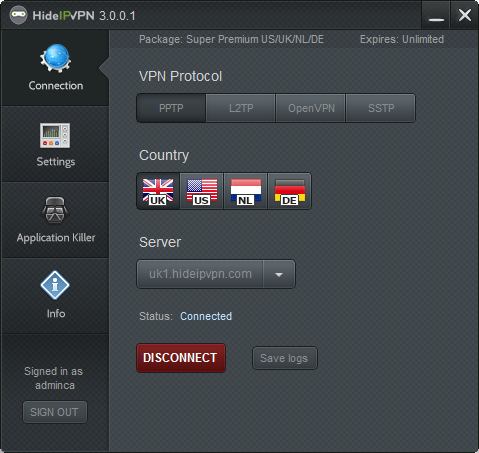
Task: Close the HideIPVPN window
Action: coord(465,16)
